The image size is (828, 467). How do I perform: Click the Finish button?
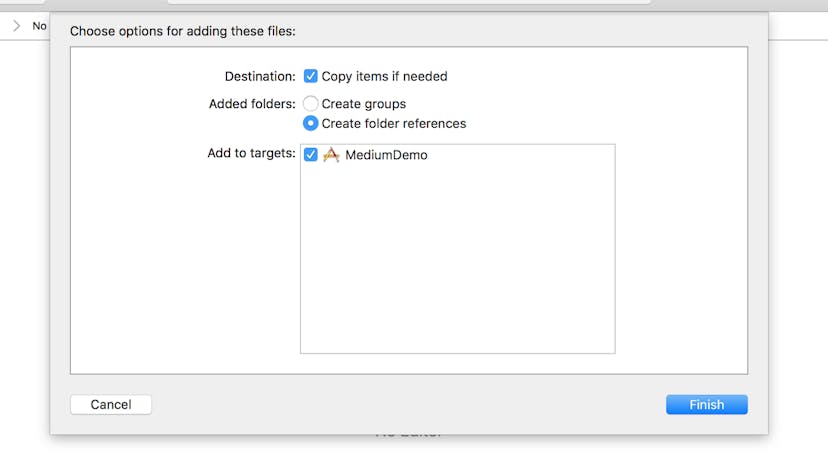click(707, 405)
